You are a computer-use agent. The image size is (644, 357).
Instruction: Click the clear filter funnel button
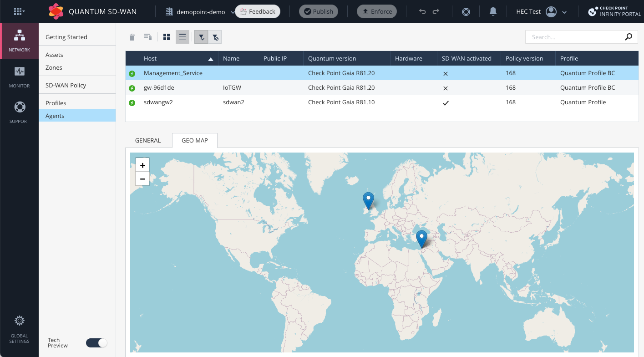pyautogui.click(x=215, y=37)
